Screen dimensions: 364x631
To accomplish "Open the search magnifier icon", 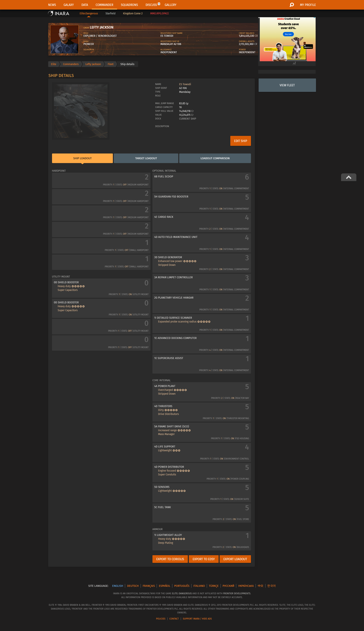I will [x=292, y=5].
